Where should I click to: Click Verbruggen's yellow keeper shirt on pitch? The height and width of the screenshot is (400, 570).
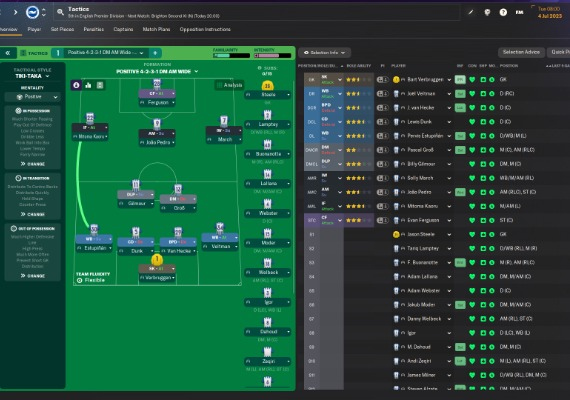[157, 259]
